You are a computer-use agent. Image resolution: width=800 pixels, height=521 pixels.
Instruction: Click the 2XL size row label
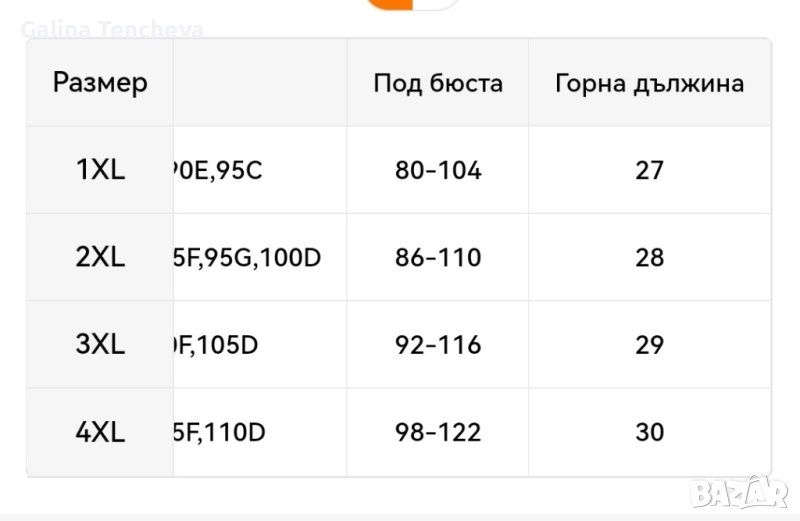[100, 258]
